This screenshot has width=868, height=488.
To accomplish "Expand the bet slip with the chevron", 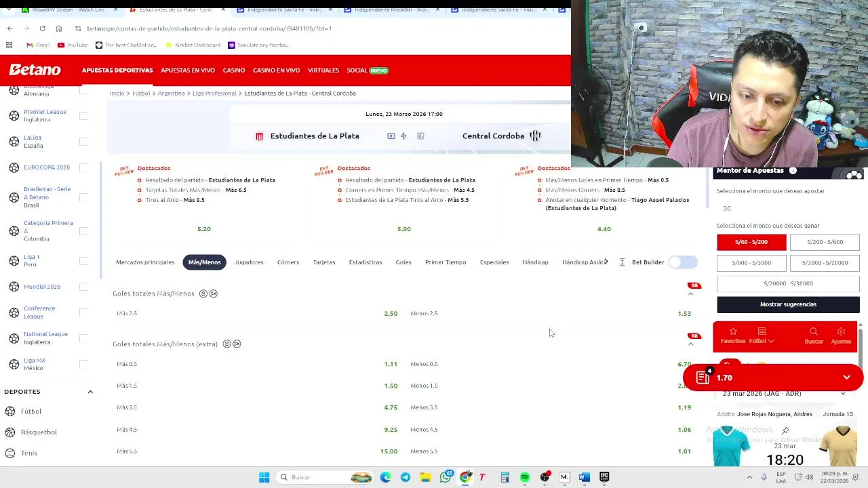I will (847, 378).
